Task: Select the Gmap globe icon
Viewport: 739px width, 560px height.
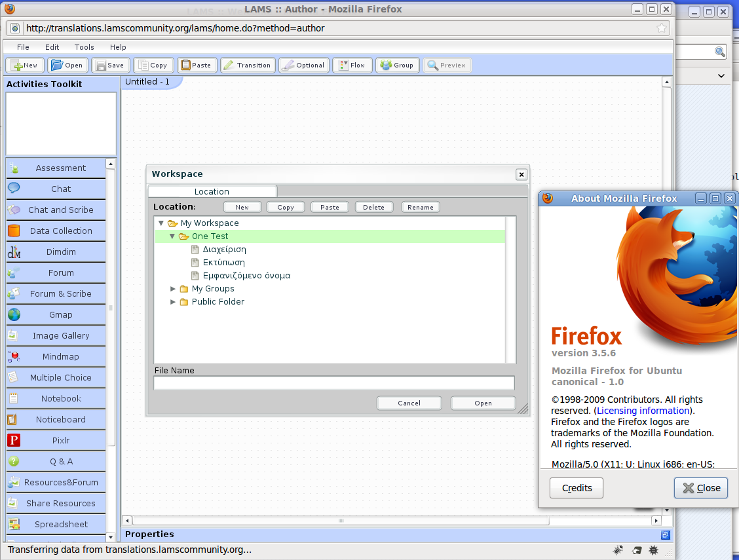Action: pyautogui.click(x=14, y=314)
